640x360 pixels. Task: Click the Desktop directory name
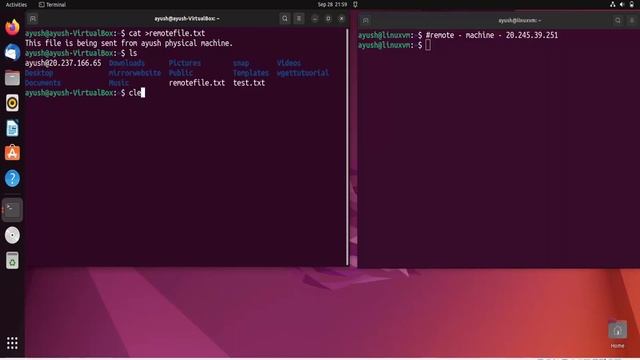pyautogui.click(x=39, y=73)
